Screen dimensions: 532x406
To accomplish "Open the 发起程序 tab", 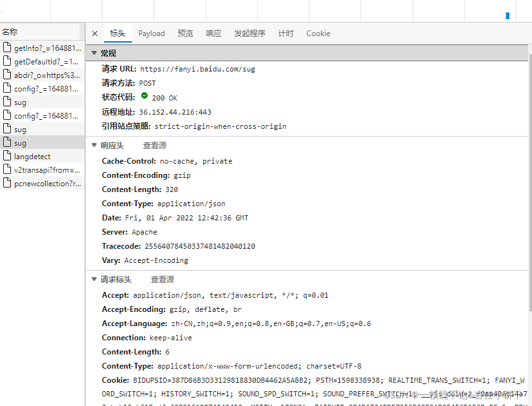I will [250, 34].
